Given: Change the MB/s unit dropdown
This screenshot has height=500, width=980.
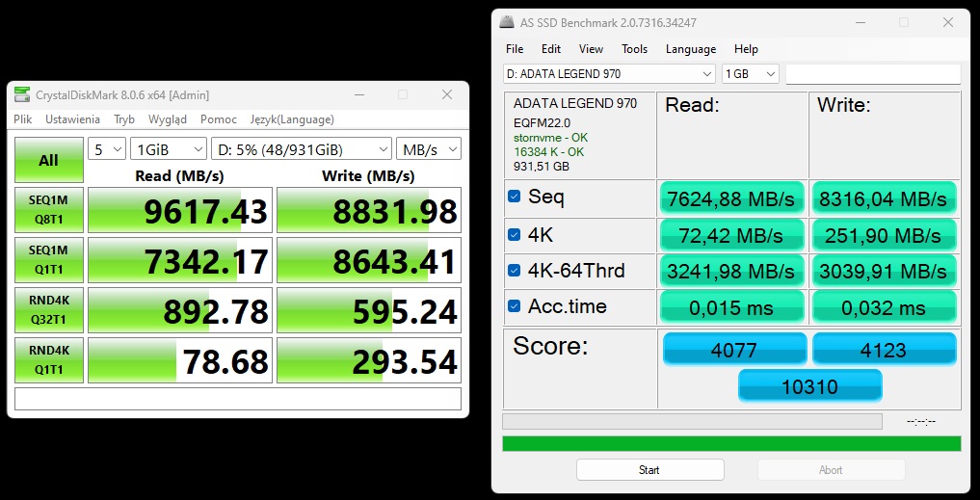Looking at the screenshot, I should click(429, 149).
